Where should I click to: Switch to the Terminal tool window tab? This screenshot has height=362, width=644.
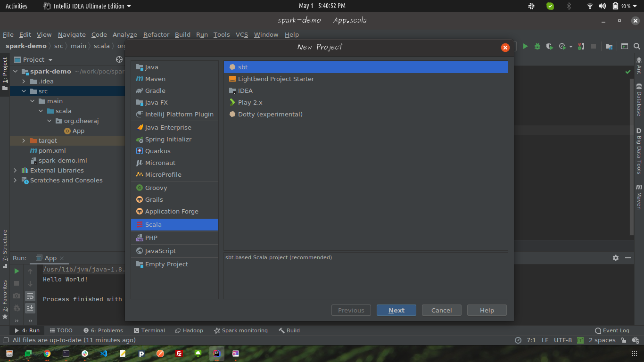(149, 330)
